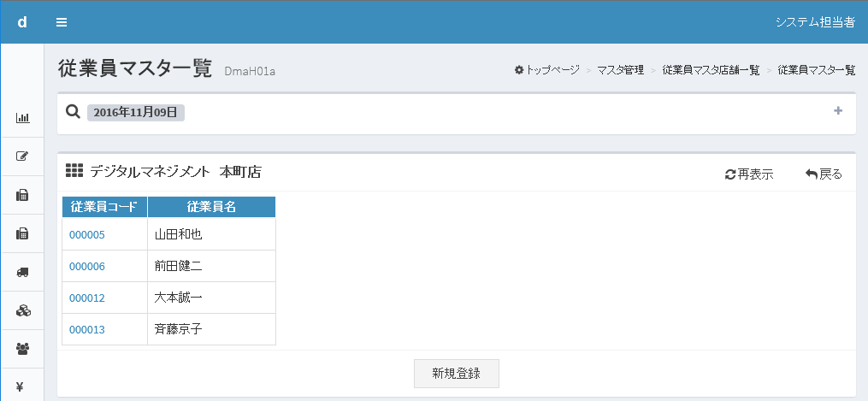Image resolution: width=868 pixels, height=401 pixels.
Task: Click the 2016年11月09日 date tag
Action: (x=136, y=112)
